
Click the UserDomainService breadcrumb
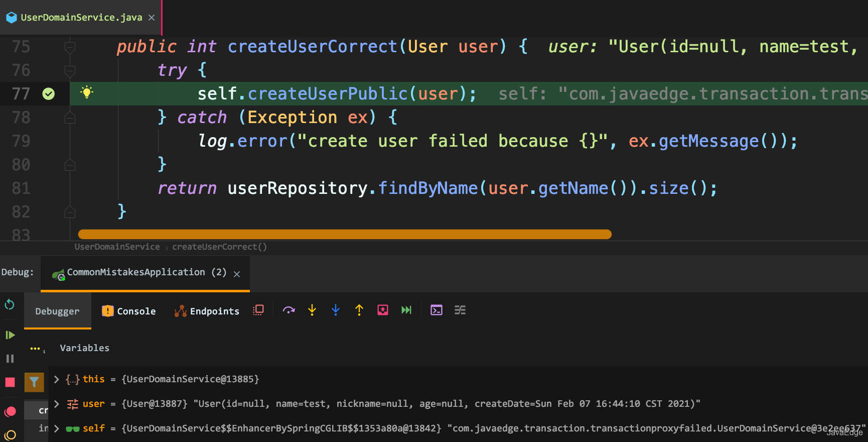pyautogui.click(x=117, y=247)
